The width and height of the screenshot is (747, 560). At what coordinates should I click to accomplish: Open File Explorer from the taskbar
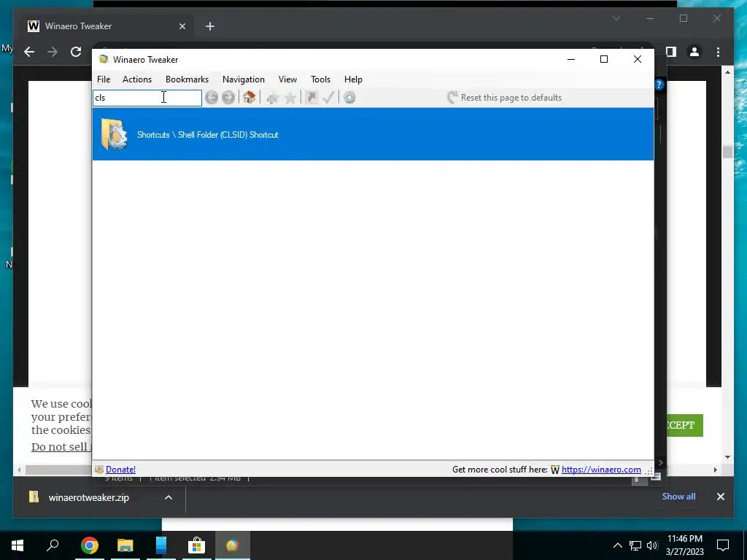[x=125, y=545]
